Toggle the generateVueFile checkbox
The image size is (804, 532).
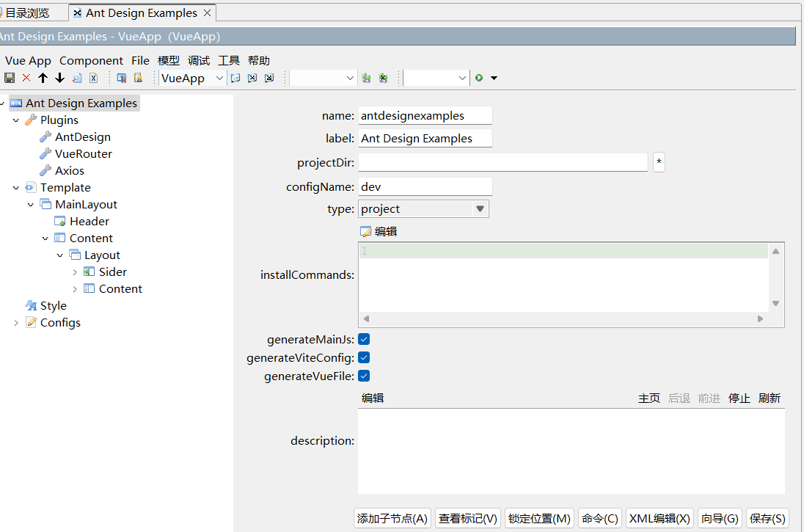pyautogui.click(x=364, y=376)
